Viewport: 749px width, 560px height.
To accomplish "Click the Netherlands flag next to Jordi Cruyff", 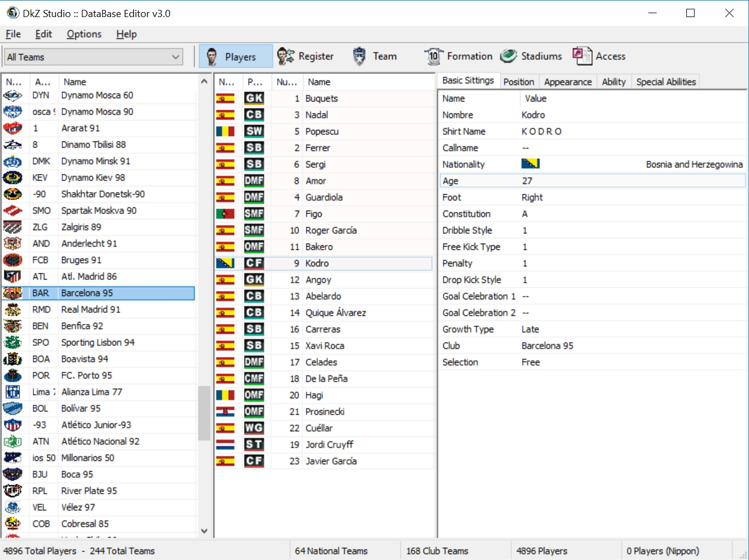I will [225, 445].
